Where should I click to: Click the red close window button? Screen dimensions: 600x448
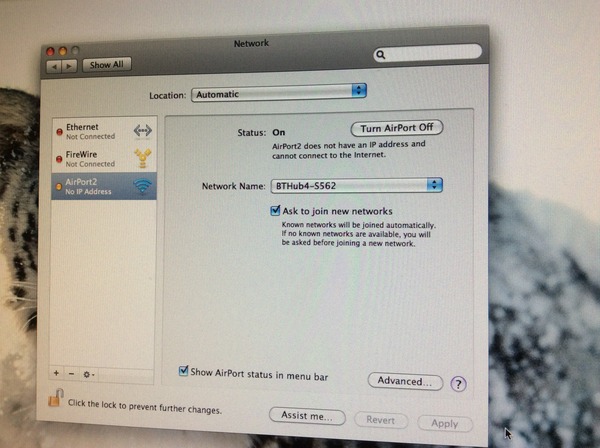coord(50,51)
